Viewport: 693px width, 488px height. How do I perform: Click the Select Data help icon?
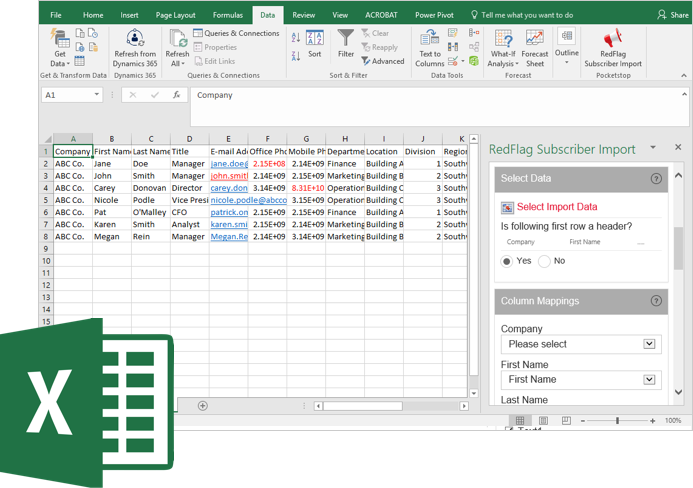pos(656,179)
